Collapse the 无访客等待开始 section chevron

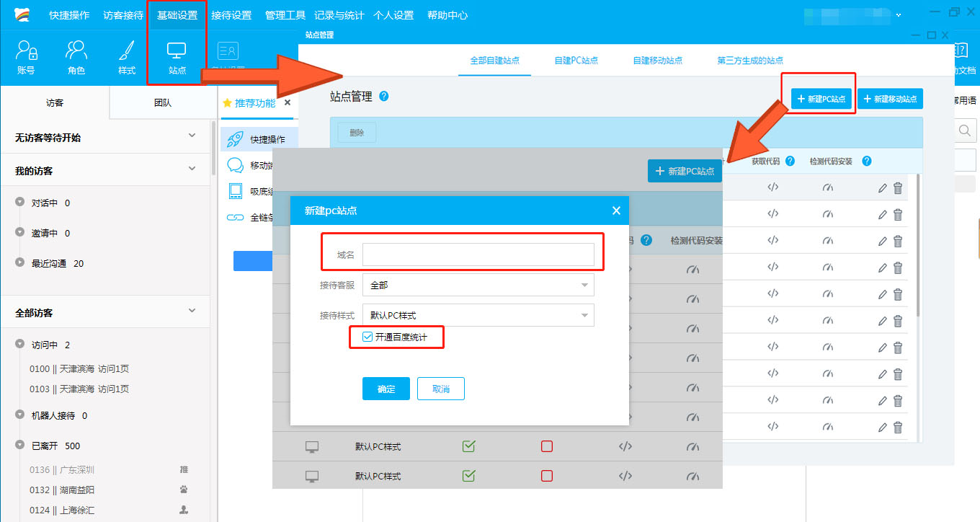(192, 136)
